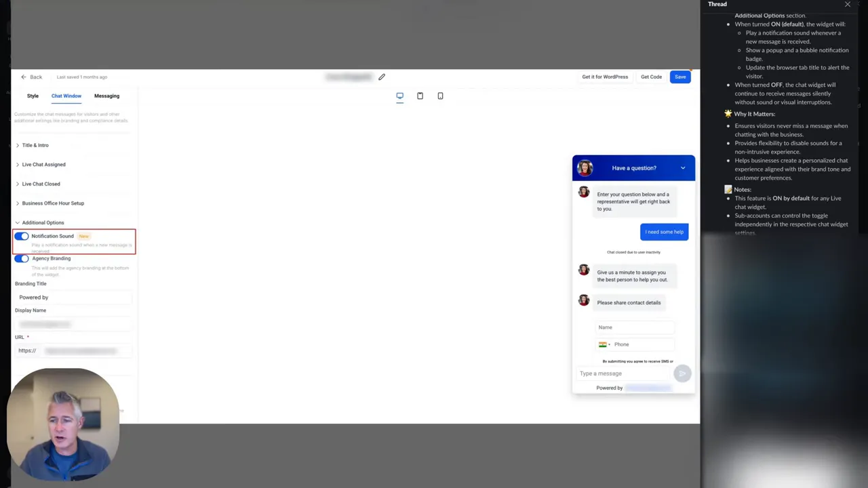Expand Business Office Hour Setup section
Viewport: 868px width, 488px height.
click(x=53, y=203)
